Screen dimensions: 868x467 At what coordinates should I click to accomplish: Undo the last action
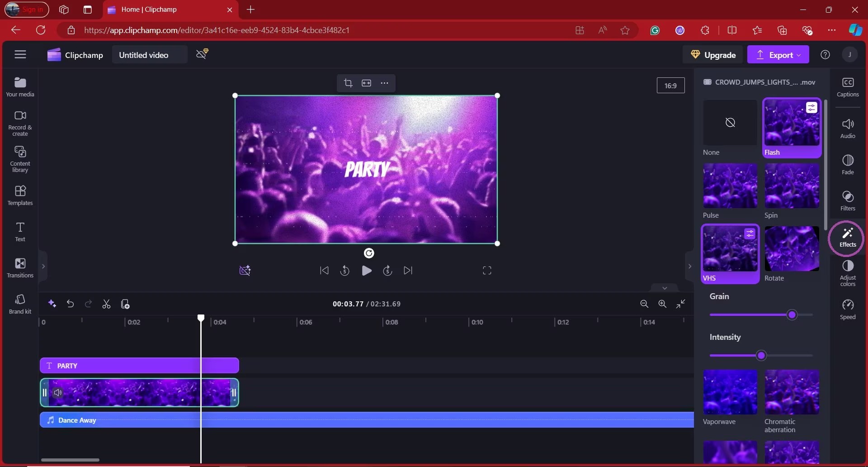(x=70, y=304)
